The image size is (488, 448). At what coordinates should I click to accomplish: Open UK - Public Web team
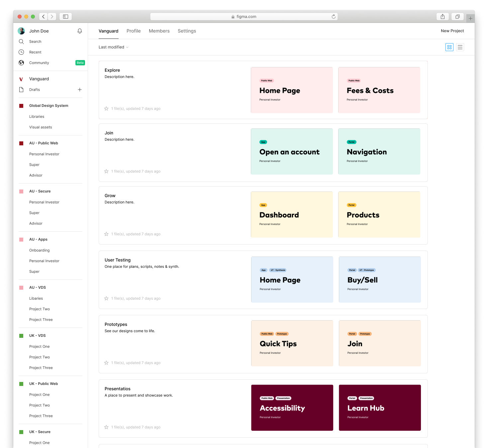pyautogui.click(x=44, y=384)
